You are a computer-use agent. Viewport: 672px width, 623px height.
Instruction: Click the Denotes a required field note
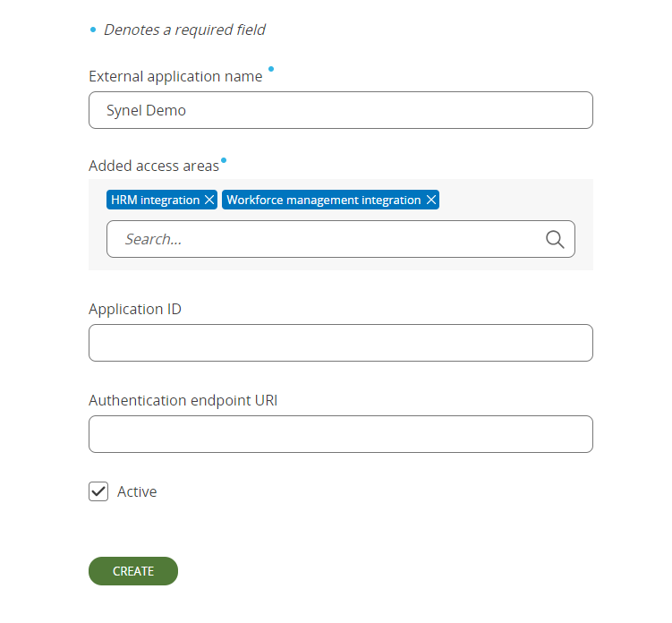pyautogui.click(x=184, y=30)
